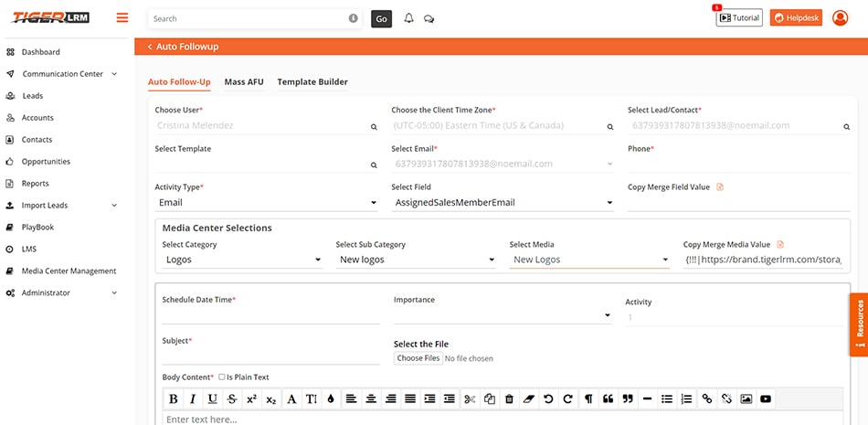Open the Activity Type dropdown

click(266, 203)
